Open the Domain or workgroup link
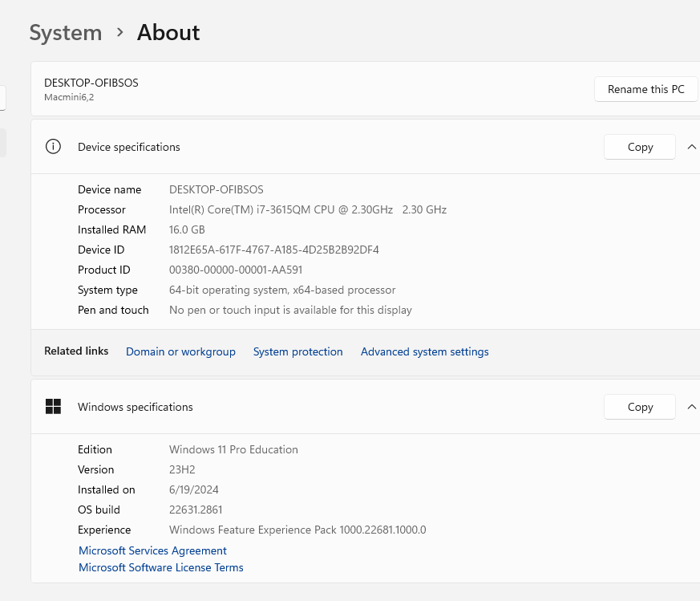This screenshot has width=700, height=601. (180, 351)
